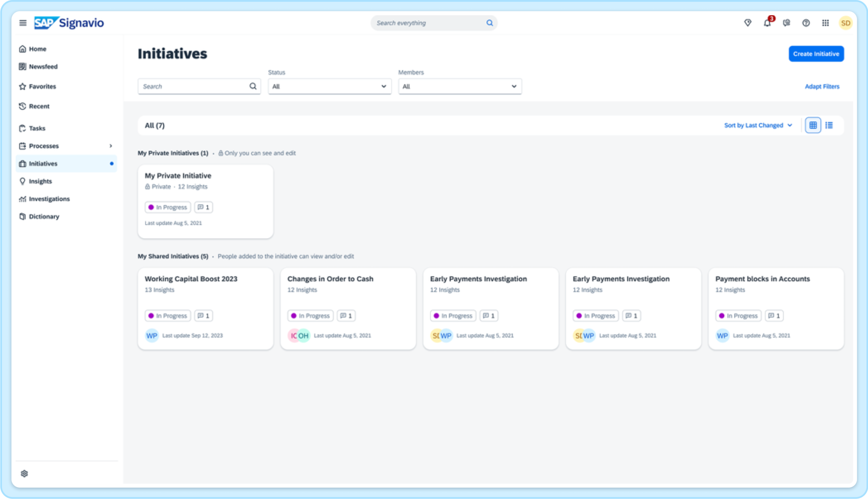Click the diamond icon in top bar
This screenshot has height=499, width=868.
click(x=748, y=23)
